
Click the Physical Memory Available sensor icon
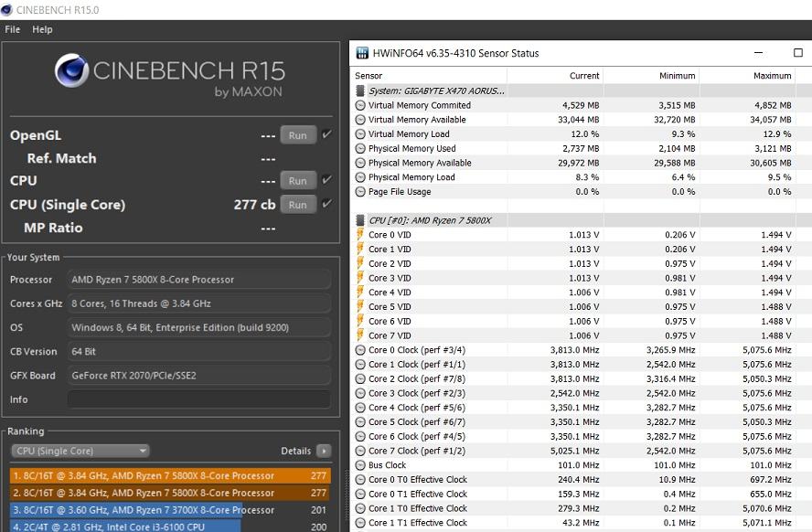tap(360, 163)
